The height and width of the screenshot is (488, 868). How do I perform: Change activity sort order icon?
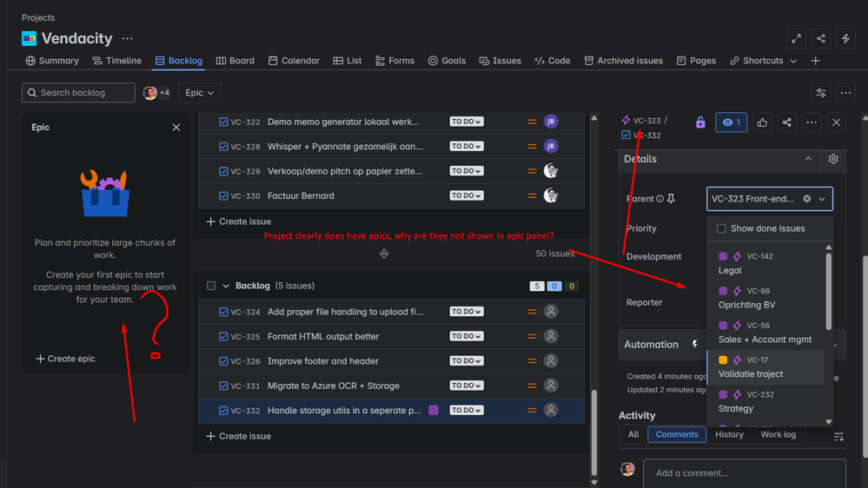pos(839,437)
